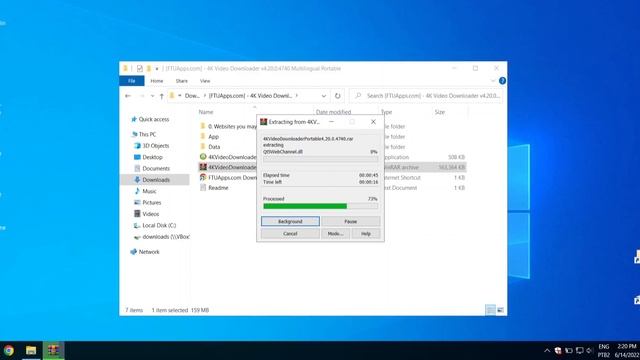The height and width of the screenshot is (360, 640).
Task: Switch to large icons view layout
Action: pyautogui.click(x=500, y=310)
